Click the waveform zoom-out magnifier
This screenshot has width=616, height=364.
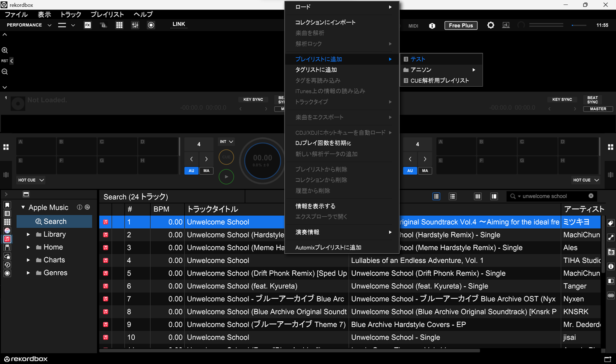[5, 72]
